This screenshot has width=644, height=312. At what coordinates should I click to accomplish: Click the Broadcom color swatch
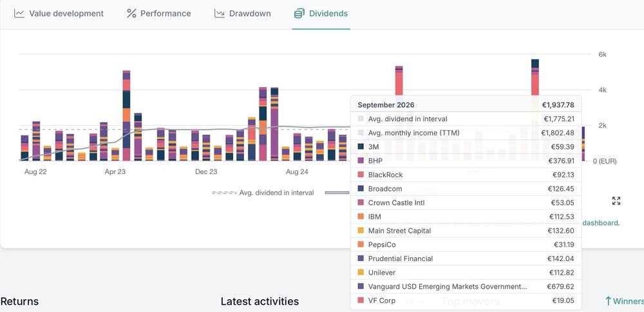click(x=361, y=189)
